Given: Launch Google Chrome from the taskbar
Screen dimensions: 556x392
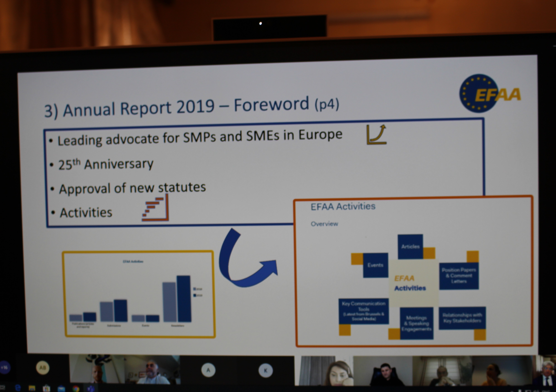Looking at the screenshot, I should 76,389.
